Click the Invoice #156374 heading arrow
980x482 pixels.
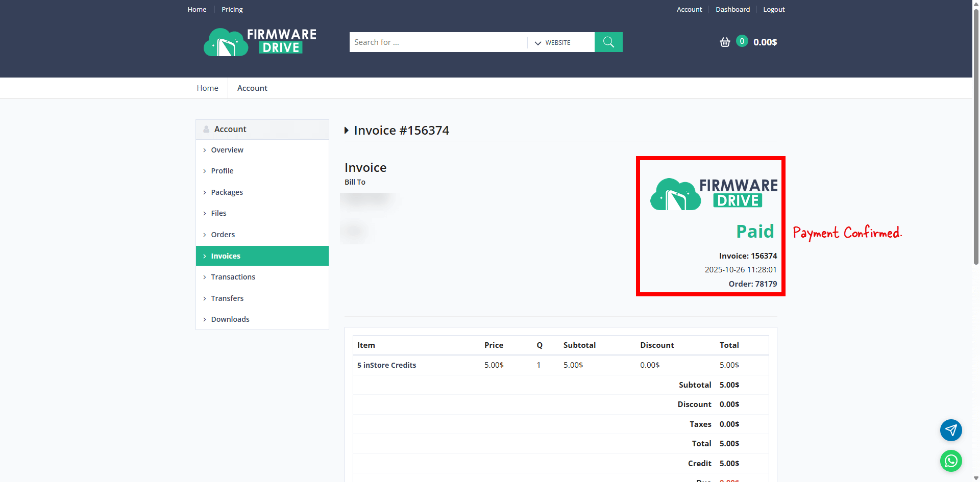pyautogui.click(x=347, y=131)
